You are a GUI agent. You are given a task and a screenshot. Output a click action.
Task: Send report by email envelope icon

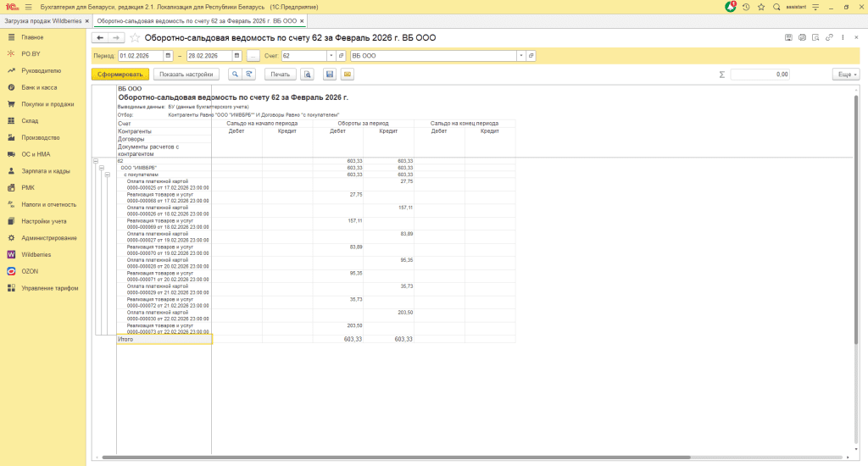(347, 75)
